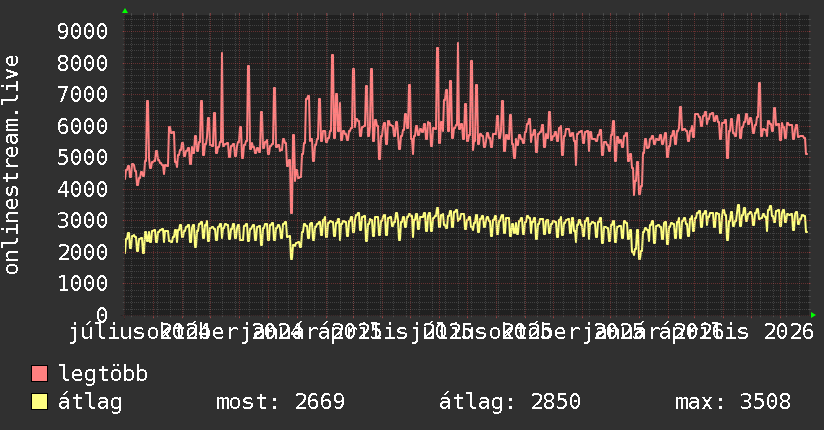Click the 4000 y-axis label

tap(83, 189)
